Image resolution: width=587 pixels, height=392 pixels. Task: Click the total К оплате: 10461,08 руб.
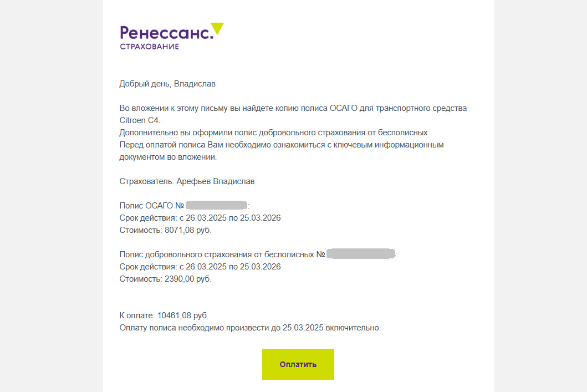[x=164, y=315]
